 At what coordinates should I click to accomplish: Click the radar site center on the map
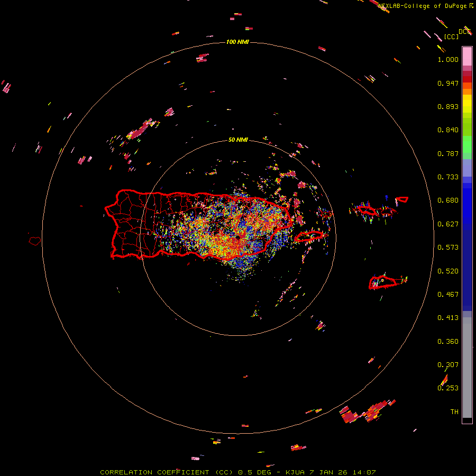(x=239, y=237)
